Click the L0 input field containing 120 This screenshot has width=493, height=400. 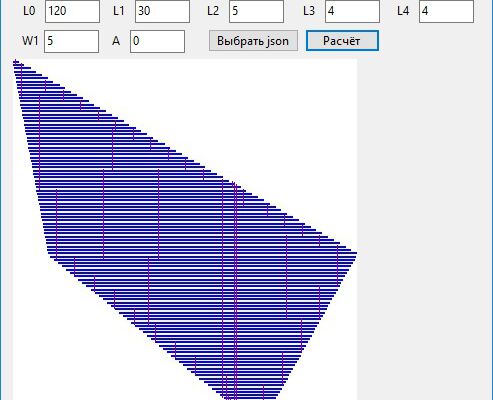72,11
